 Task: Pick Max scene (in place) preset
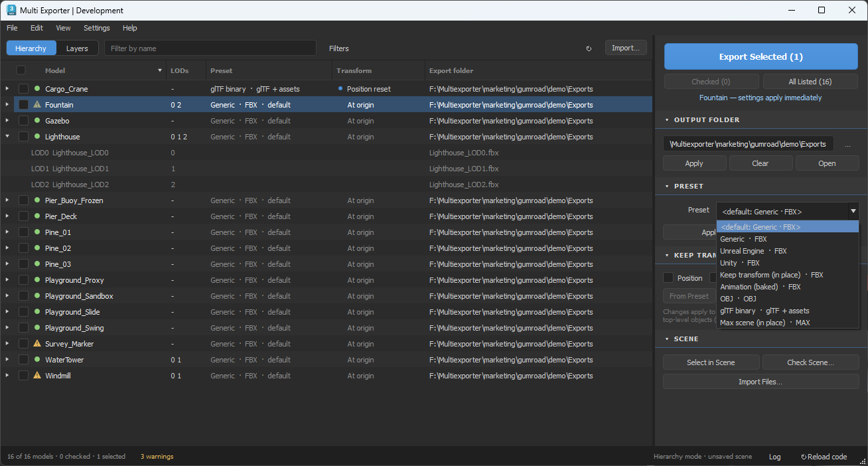[x=787, y=323]
